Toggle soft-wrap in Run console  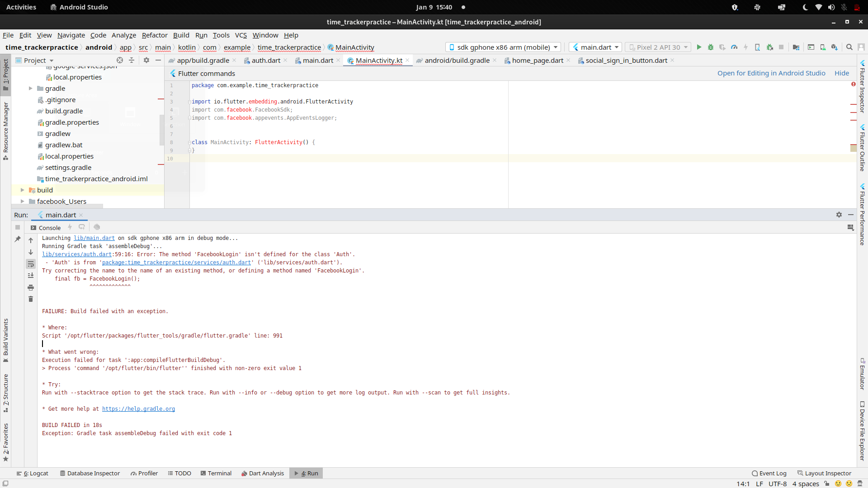31,264
